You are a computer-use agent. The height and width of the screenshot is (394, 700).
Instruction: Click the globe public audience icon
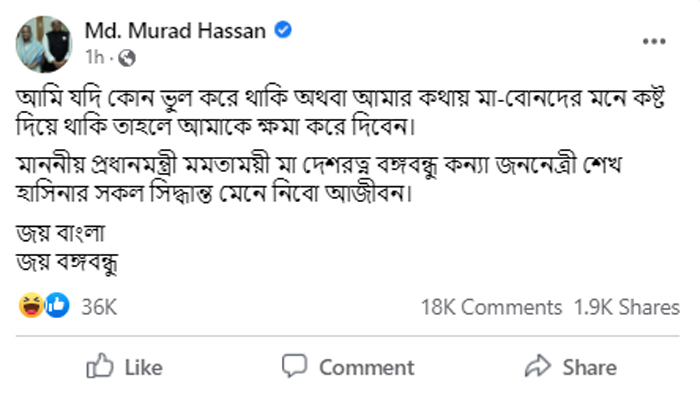[127, 58]
